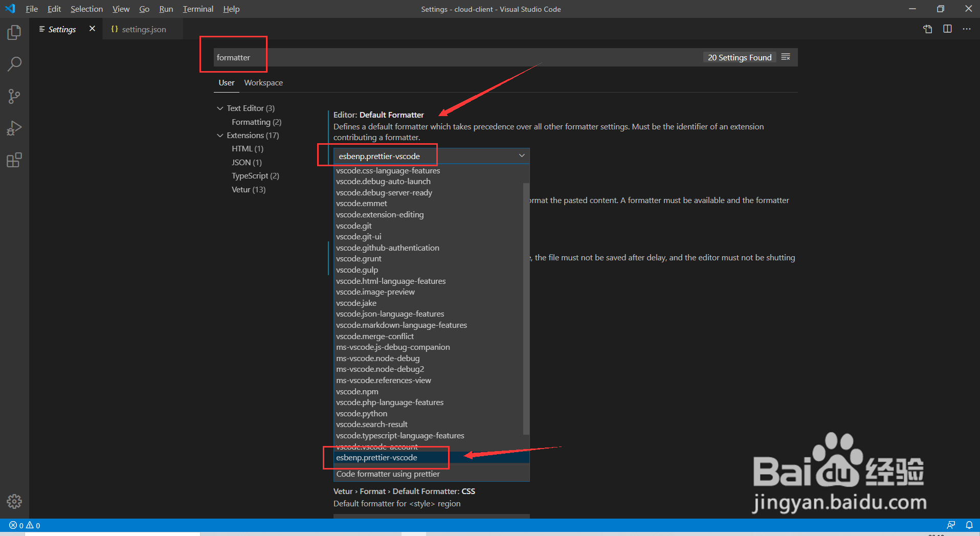
Task: Choose vscode.emmet from the list
Action: 429,203
